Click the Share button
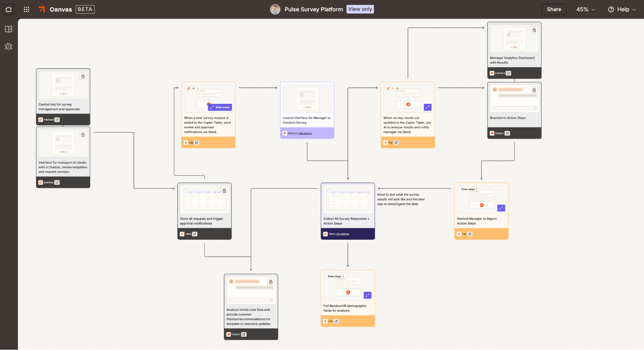644x350 pixels. 554,9
